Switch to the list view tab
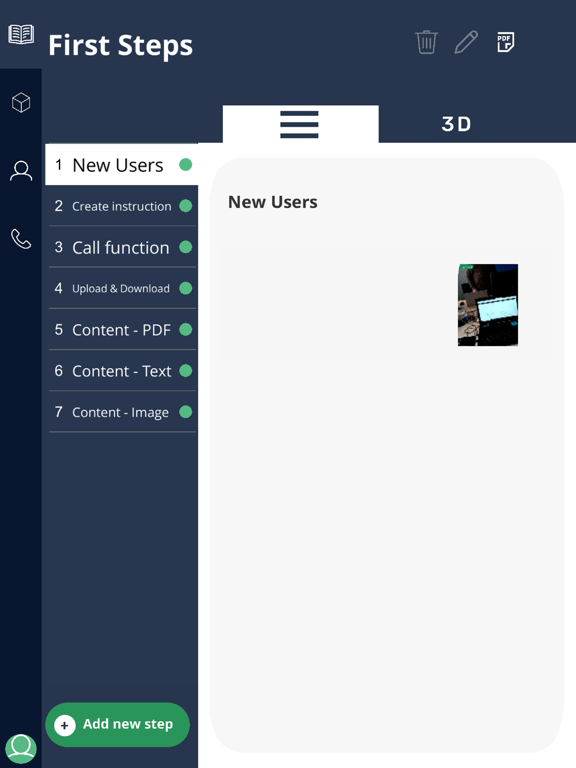The width and height of the screenshot is (576, 768). point(300,124)
